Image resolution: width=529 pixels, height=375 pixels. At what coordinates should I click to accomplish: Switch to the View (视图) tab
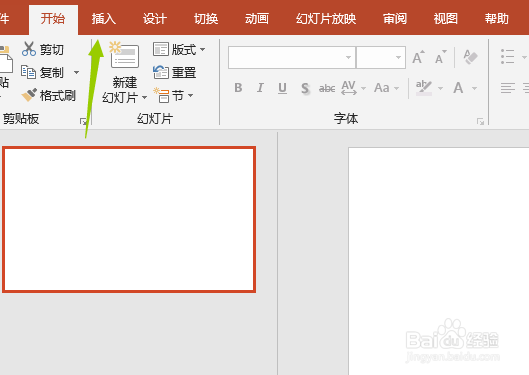point(446,19)
